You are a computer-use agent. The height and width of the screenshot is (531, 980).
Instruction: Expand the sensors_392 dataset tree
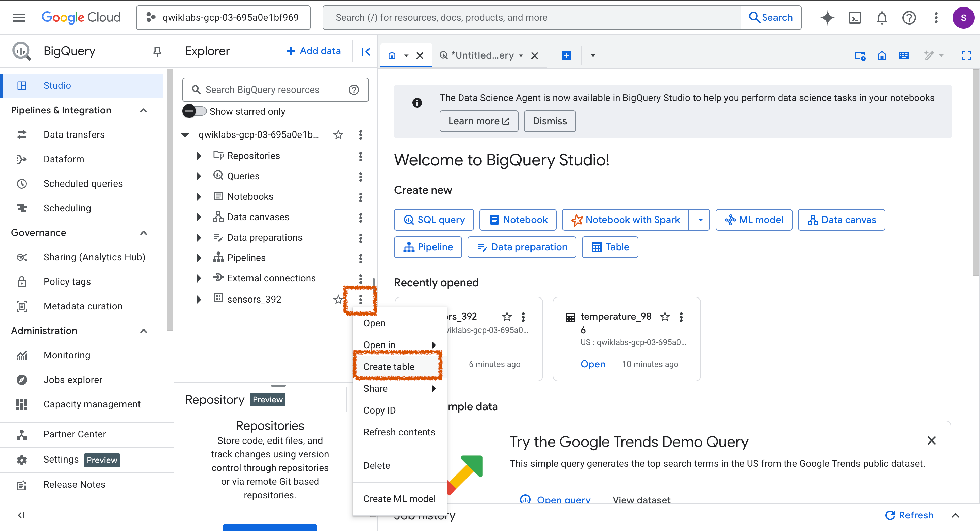click(199, 299)
